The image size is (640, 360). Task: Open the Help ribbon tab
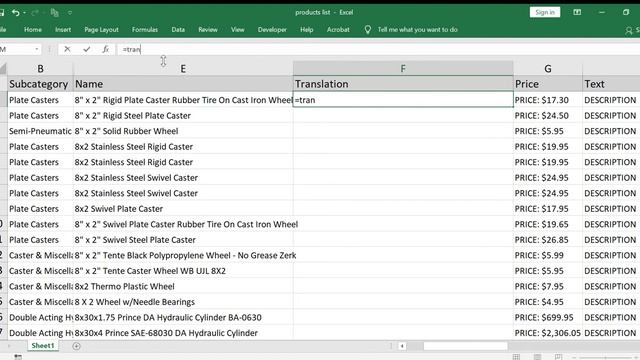tap(307, 29)
